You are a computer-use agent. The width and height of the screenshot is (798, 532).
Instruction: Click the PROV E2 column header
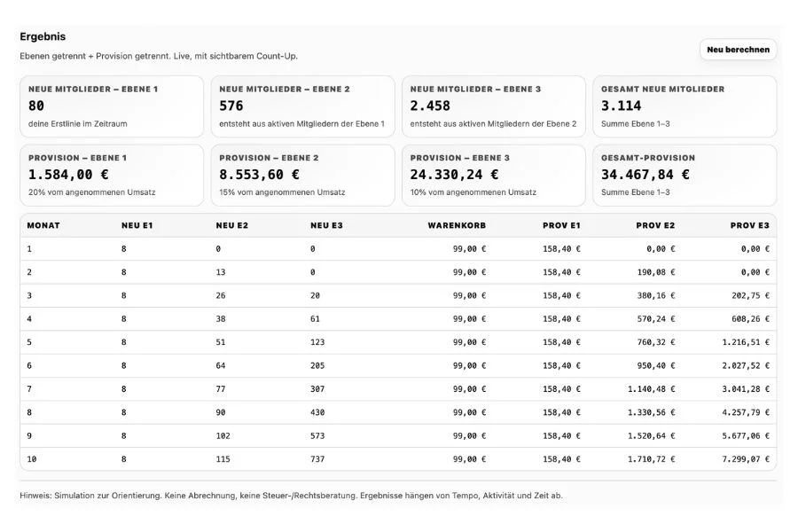click(x=655, y=225)
